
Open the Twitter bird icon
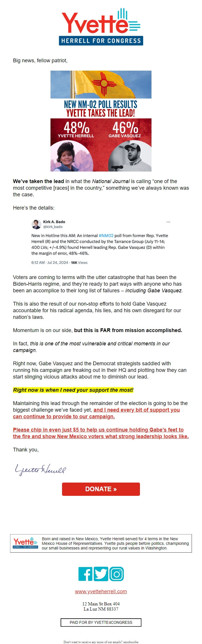pos(101,574)
